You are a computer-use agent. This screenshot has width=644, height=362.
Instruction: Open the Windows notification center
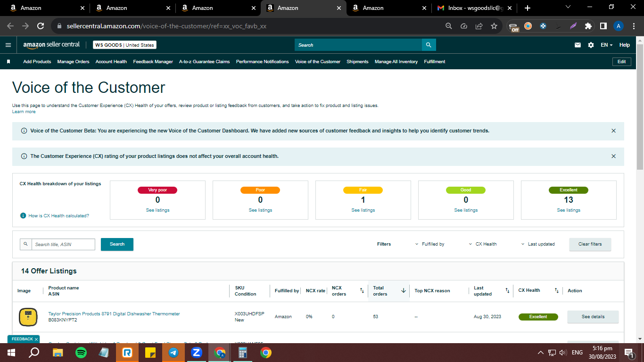click(x=628, y=352)
